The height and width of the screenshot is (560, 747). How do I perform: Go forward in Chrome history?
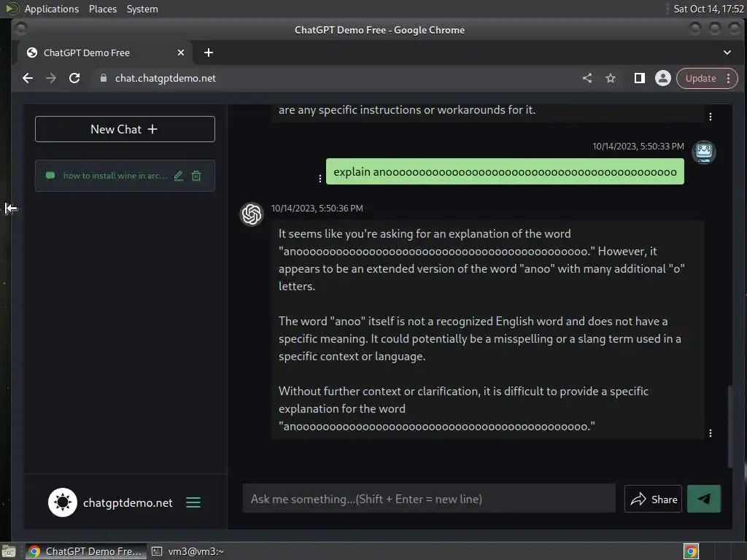[51, 78]
